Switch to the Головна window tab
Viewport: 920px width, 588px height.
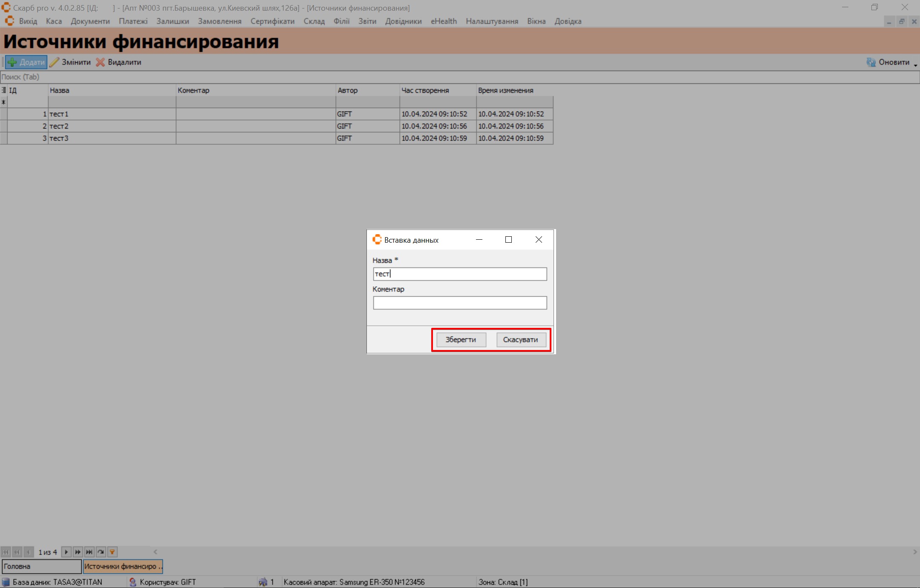[41, 566]
